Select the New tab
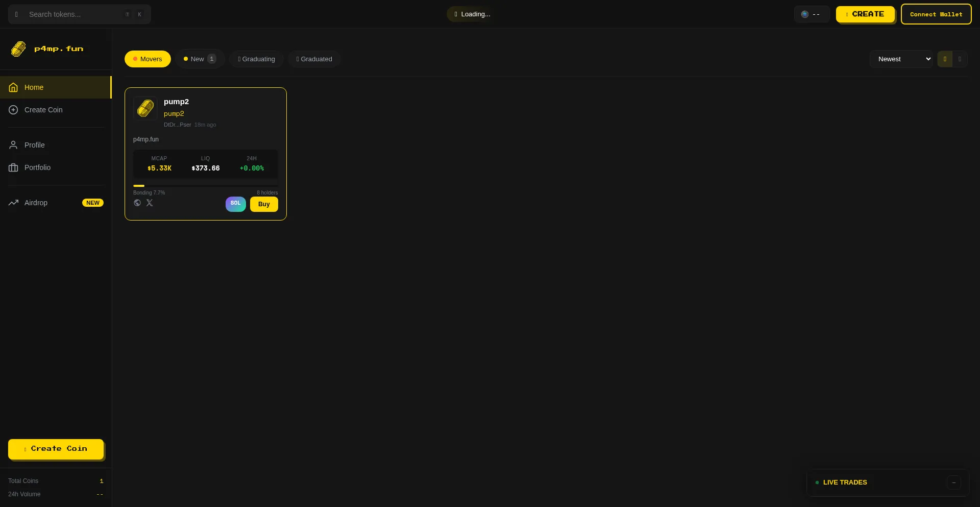The image size is (980, 507). [200, 59]
